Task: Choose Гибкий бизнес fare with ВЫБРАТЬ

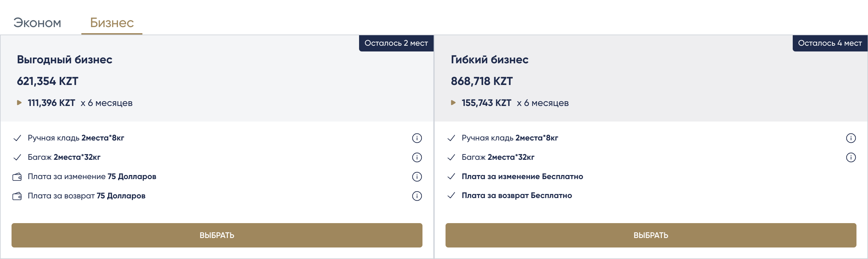Action: pos(651,235)
